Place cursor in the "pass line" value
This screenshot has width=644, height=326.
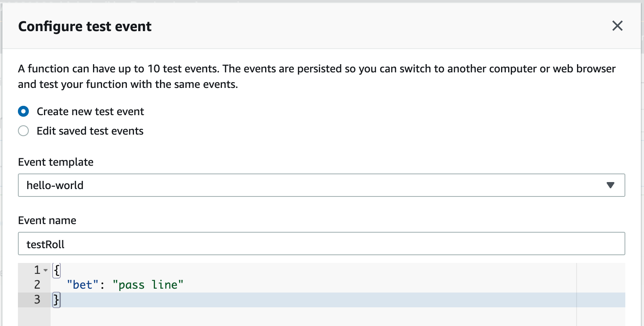coord(148,285)
